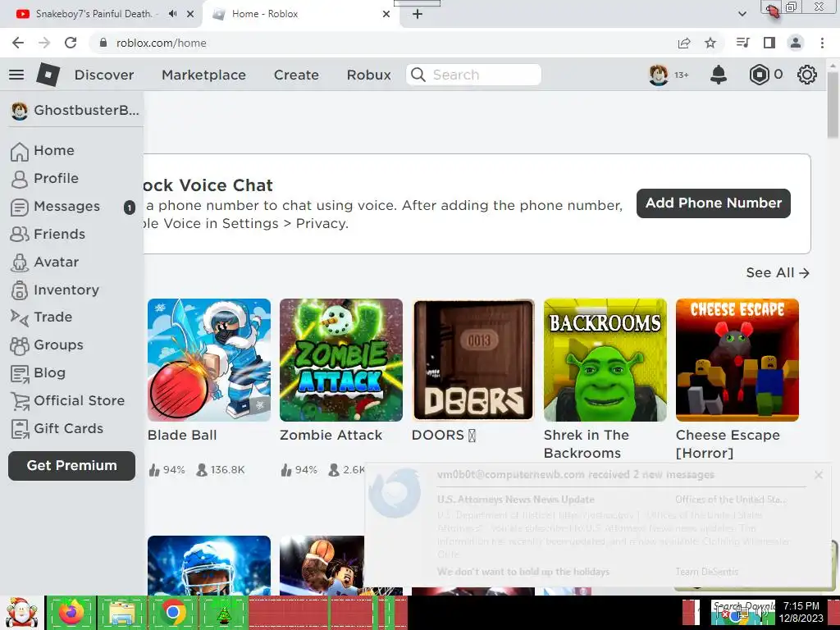This screenshot has width=840, height=630.
Task: Open Gift Cards in the sidebar
Action: [x=57, y=428]
